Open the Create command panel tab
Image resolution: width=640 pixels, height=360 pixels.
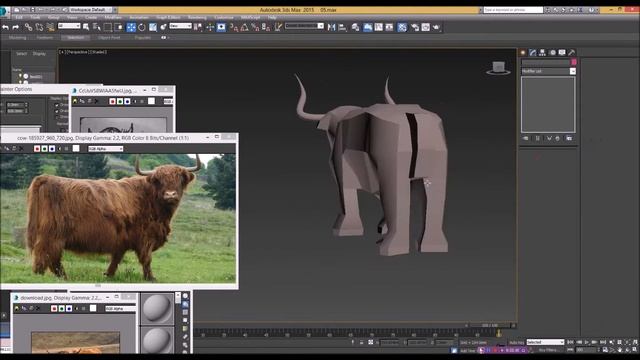[523, 53]
